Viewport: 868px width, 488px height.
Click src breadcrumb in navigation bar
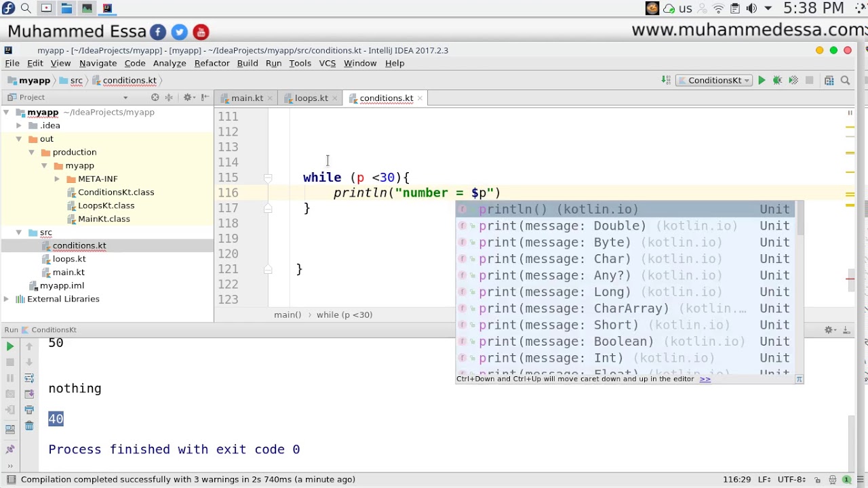76,80
